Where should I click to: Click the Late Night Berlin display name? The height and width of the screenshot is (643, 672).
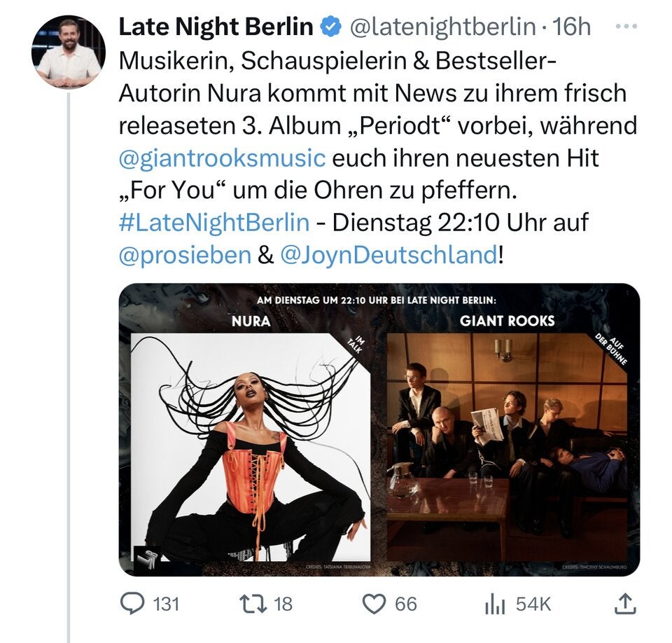tap(216, 27)
